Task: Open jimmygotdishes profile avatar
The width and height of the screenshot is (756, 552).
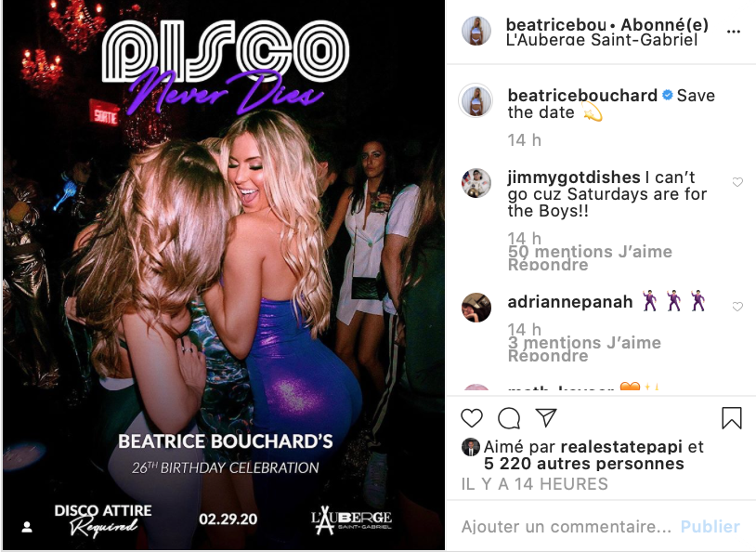Action: [x=476, y=183]
